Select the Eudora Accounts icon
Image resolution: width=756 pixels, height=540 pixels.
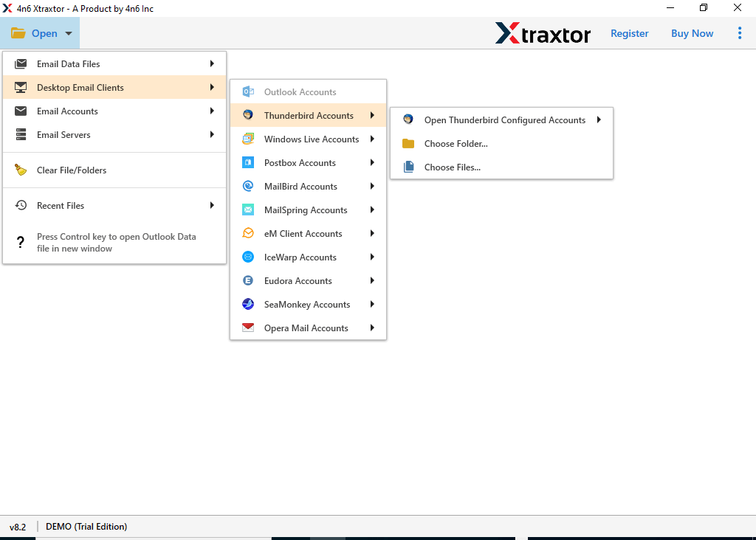[x=247, y=280]
